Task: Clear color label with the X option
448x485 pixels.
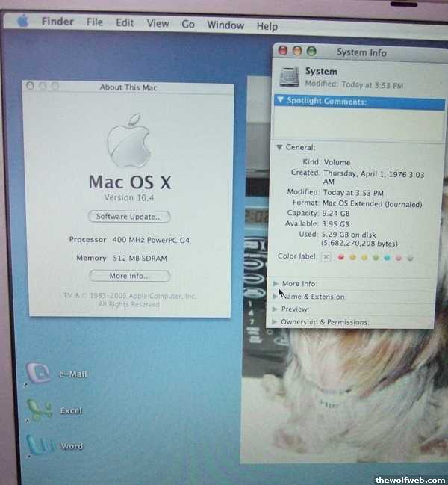Action: 326,256
